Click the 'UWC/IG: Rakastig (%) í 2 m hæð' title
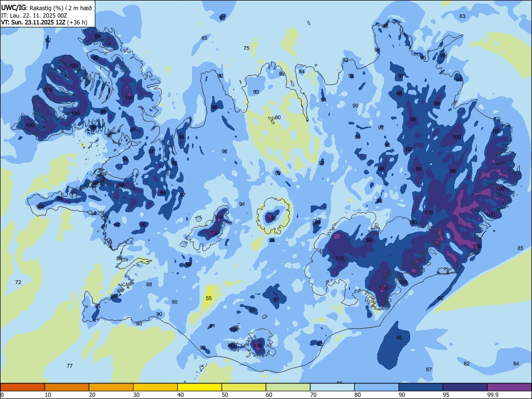The width and height of the screenshot is (532, 399). pyautogui.click(x=46, y=7)
